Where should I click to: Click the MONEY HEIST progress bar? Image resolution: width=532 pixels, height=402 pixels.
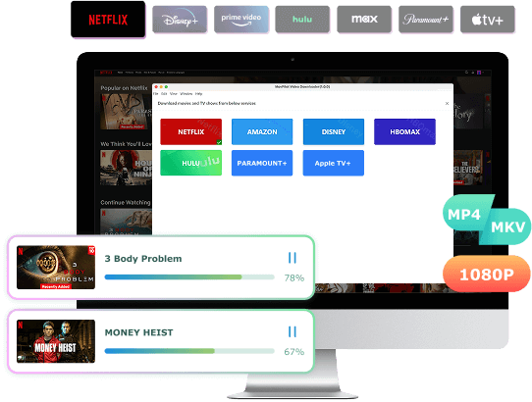coord(189,351)
